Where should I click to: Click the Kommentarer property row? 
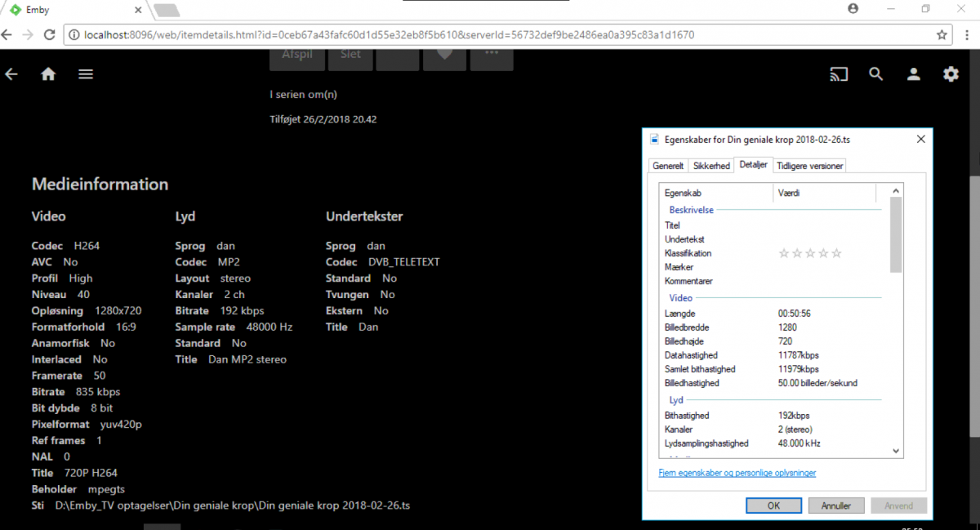click(x=773, y=281)
